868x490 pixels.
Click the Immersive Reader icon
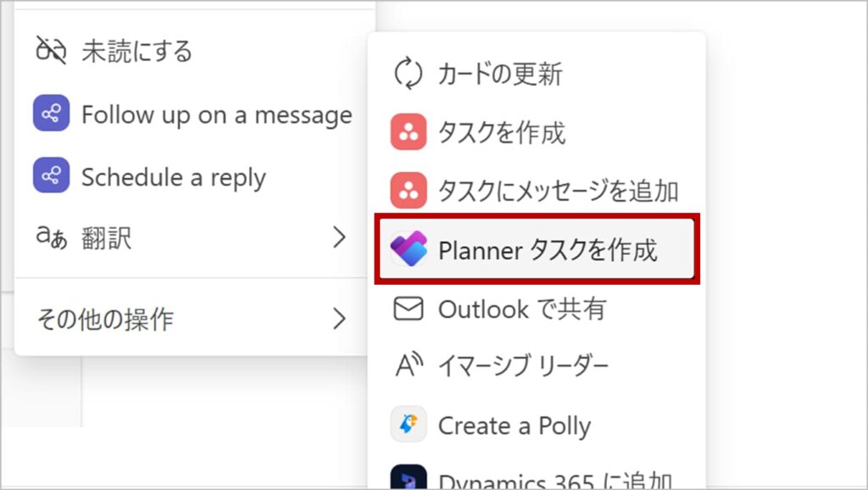(x=409, y=366)
